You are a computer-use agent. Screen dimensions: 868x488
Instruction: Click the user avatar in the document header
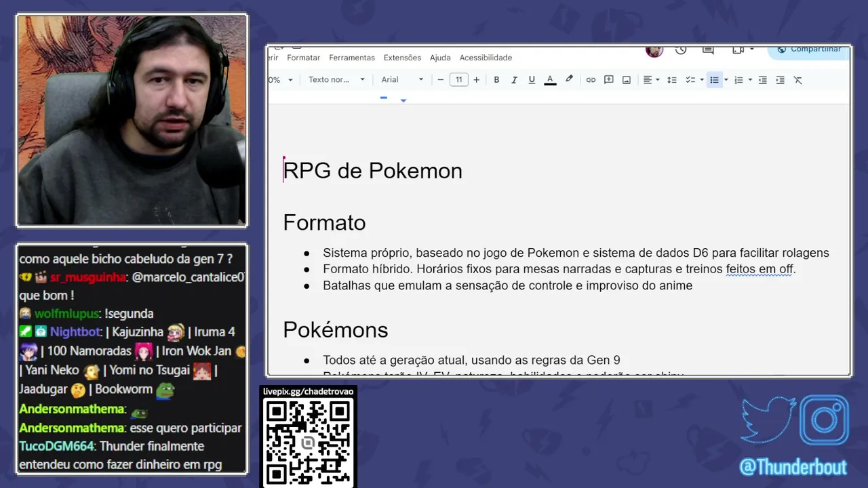coord(654,51)
